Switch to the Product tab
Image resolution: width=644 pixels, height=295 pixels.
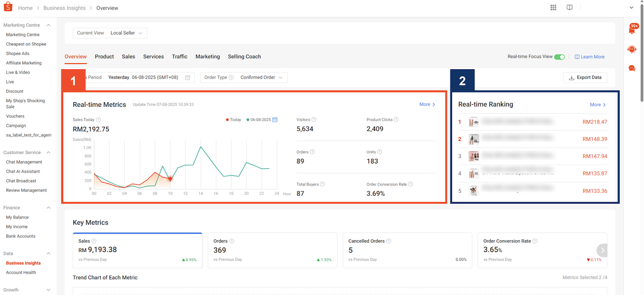click(104, 57)
